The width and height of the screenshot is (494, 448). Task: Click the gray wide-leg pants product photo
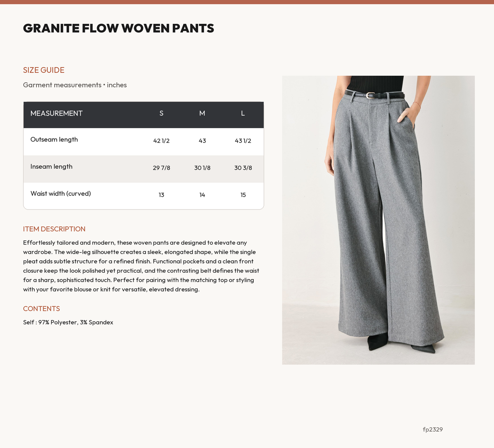(378, 220)
